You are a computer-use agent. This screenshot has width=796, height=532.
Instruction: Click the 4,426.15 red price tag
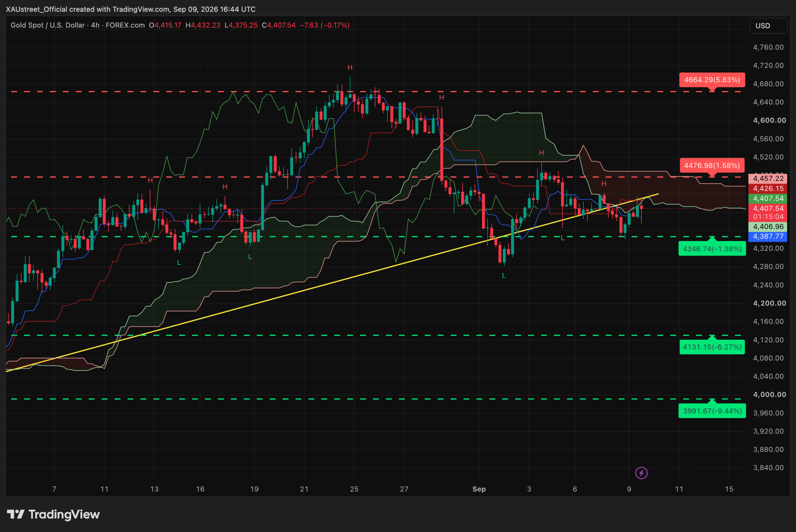pos(768,188)
